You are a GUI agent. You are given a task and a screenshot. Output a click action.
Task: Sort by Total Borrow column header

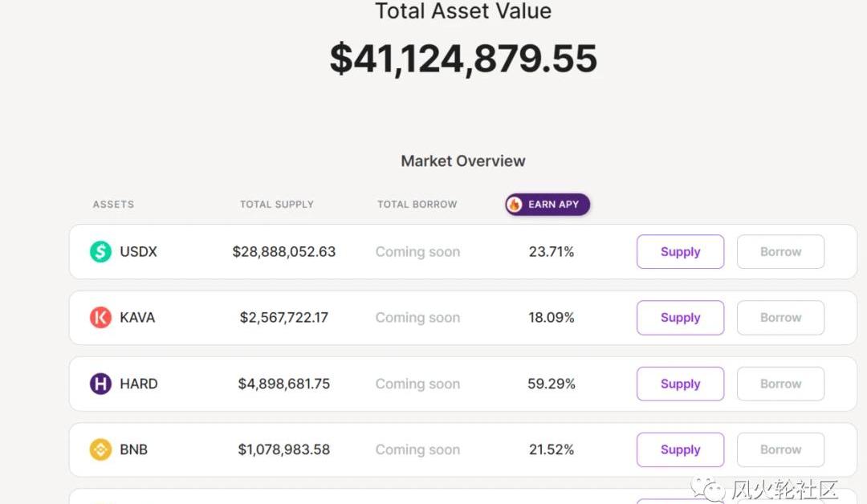417,205
